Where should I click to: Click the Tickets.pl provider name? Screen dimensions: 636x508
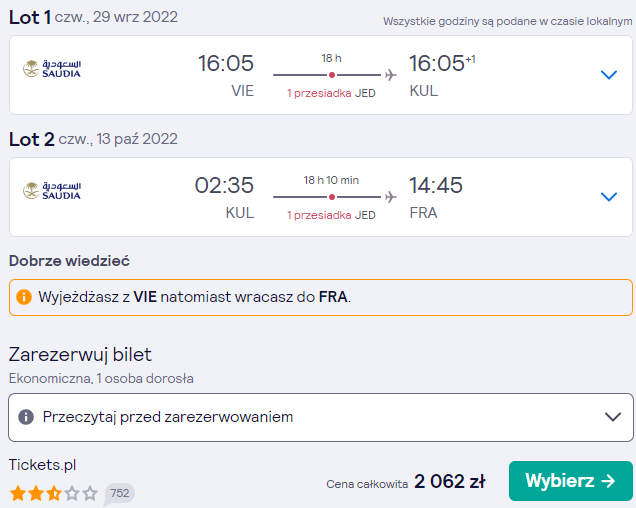click(43, 465)
